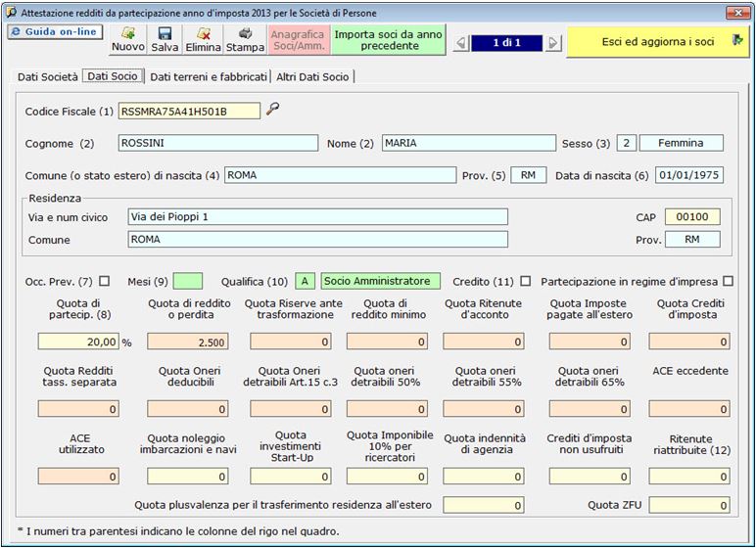Click the Femmina sesso field

(682, 143)
